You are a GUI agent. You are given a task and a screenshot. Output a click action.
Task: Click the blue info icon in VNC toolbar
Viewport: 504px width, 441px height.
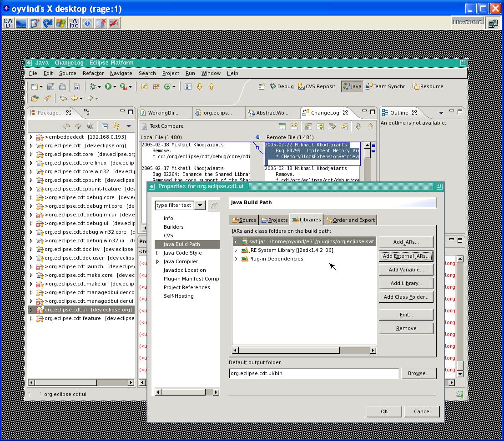(87, 23)
